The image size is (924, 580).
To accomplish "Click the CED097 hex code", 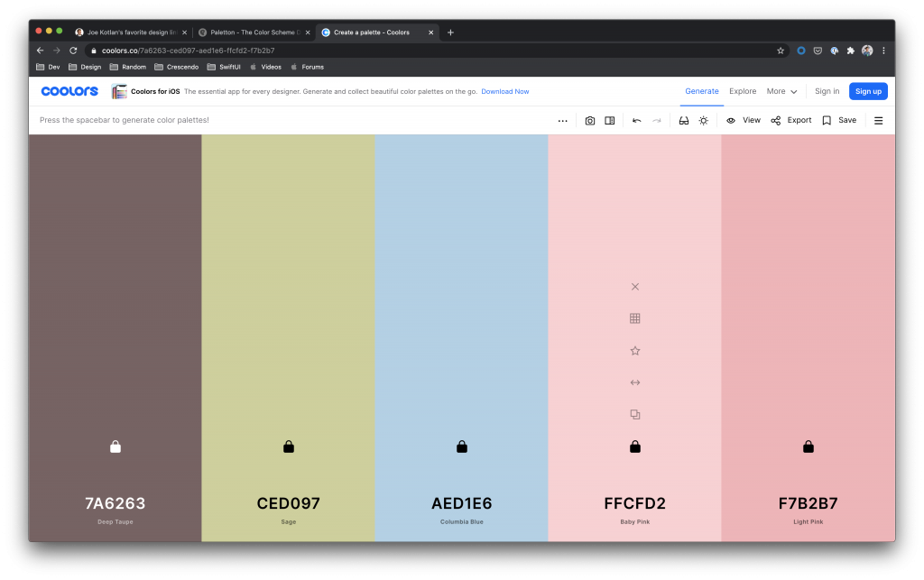I will click(x=289, y=503).
